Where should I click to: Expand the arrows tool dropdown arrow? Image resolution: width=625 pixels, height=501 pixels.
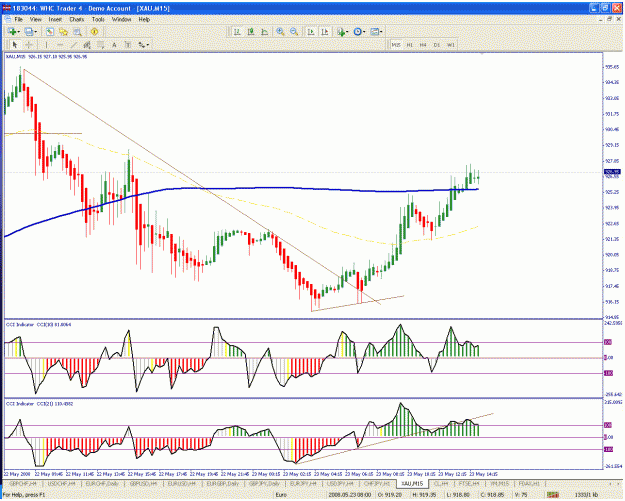coord(148,45)
